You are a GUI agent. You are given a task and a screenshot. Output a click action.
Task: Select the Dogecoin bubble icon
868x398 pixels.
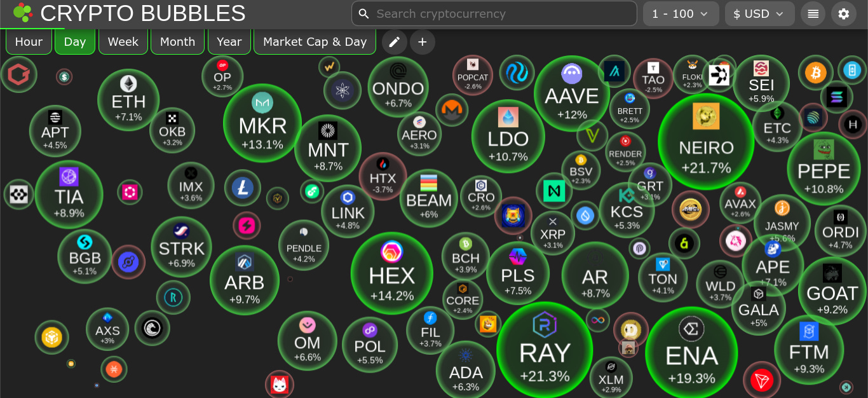tap(631, 330)
